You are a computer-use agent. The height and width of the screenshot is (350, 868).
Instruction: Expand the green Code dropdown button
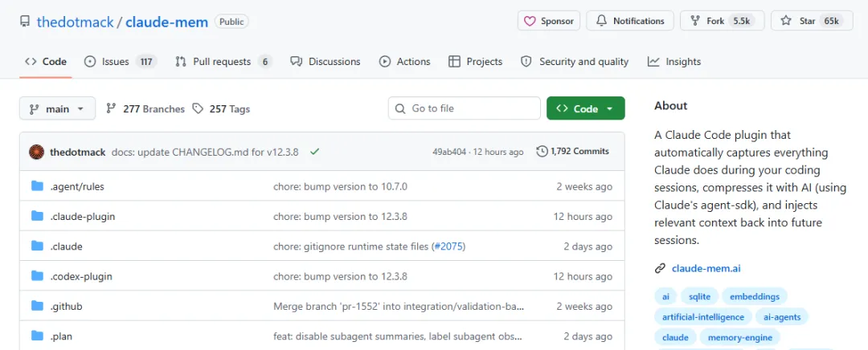[585, 109]
